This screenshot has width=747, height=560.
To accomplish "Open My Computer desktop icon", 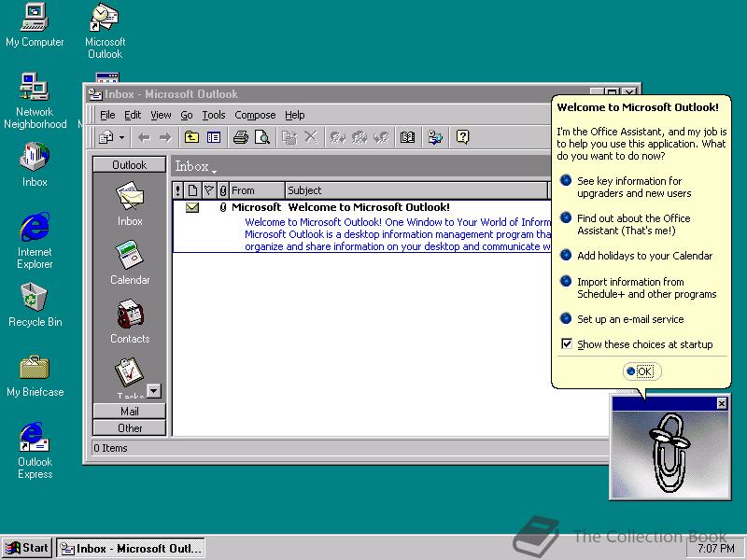I will [x=35, y=25].
